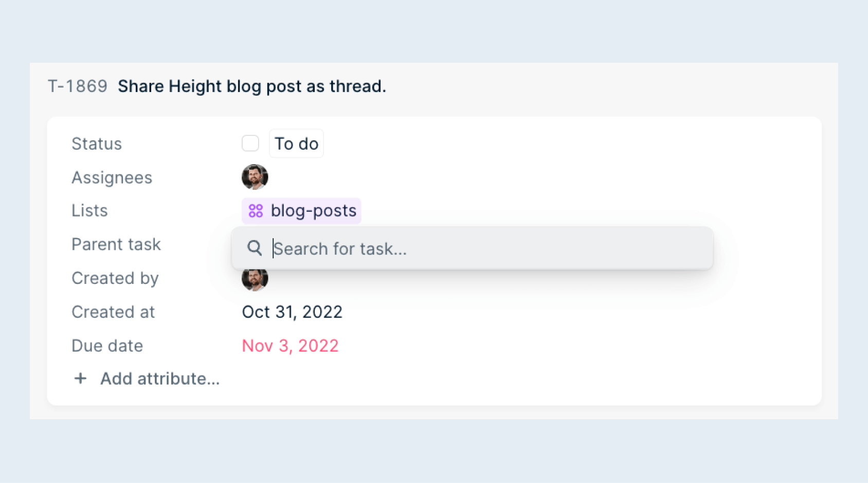Focus the Search for task field
The height and width of the screenshot is (483, 868).
pyautogui.click(x=472, y=248)
